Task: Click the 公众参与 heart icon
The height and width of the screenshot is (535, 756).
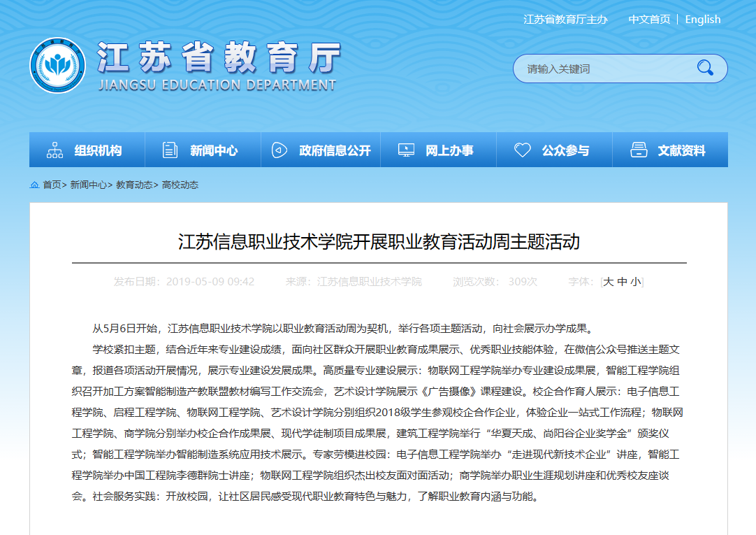Action: coord(522,150)
